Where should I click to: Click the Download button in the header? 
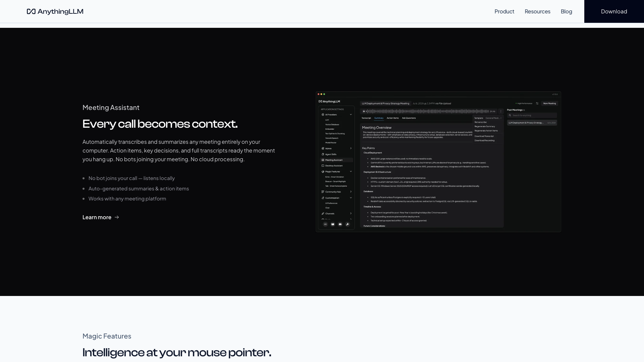coord(614,11)
